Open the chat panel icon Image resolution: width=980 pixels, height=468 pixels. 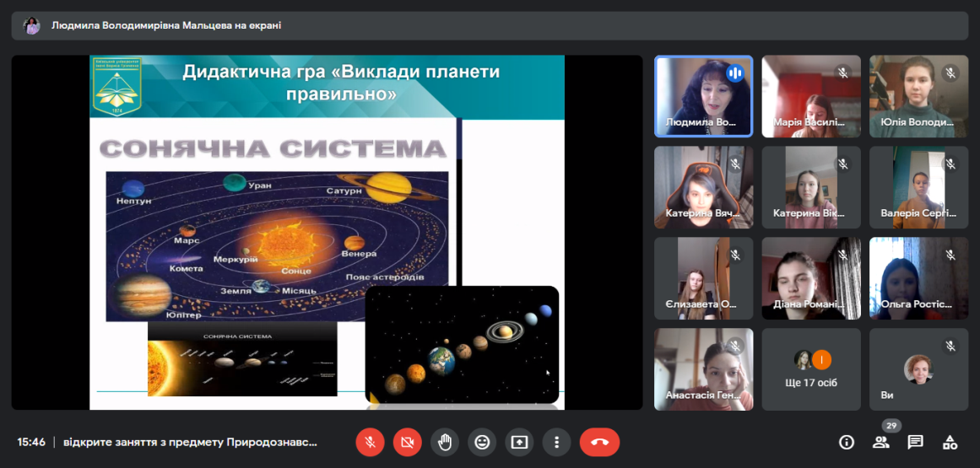(916, 442)
